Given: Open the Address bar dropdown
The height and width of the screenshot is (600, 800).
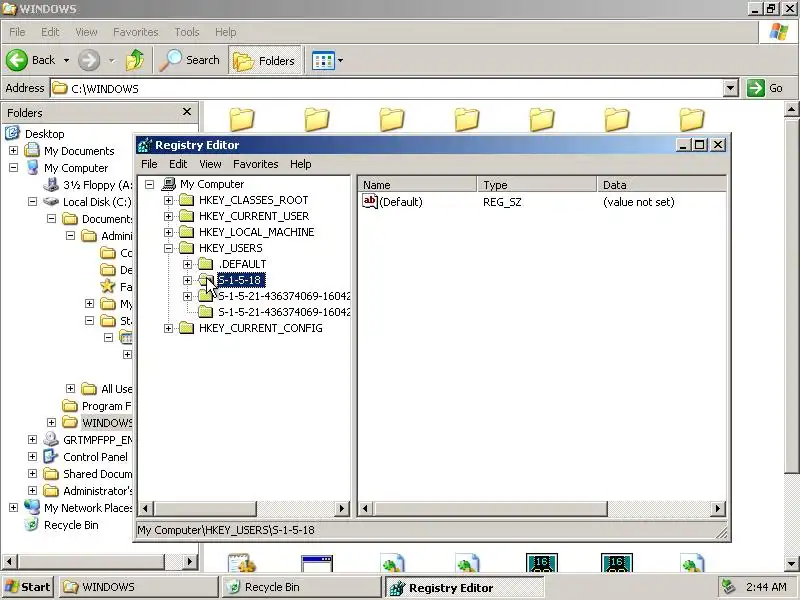Looking at the screenshot, I should point(731,88).
